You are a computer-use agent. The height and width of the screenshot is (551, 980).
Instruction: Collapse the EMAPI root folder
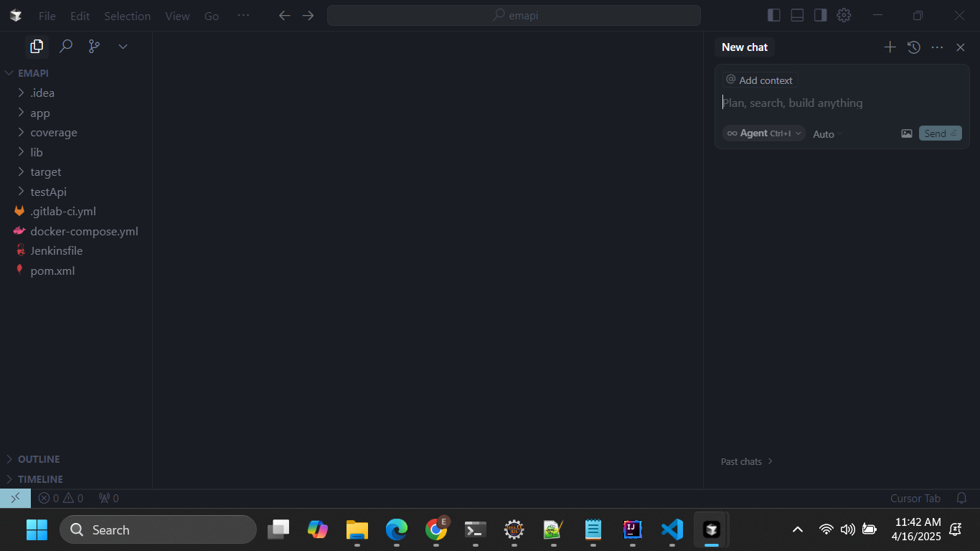tap(76, 73)
